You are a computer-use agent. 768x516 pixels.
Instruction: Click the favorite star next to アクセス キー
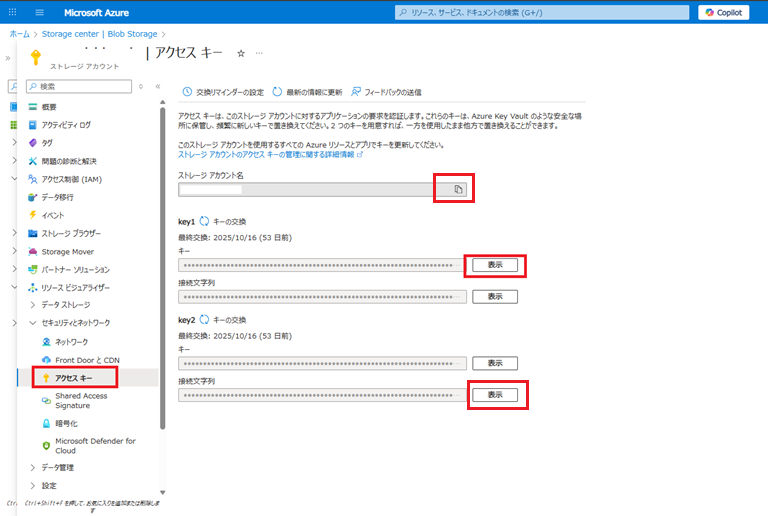tap(241, 53)
